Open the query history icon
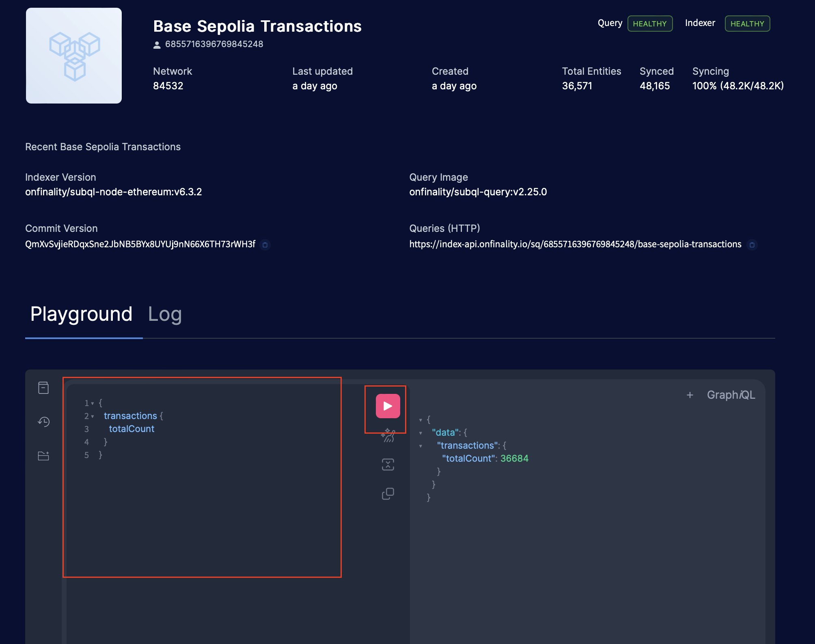 [x=43, y=422]
